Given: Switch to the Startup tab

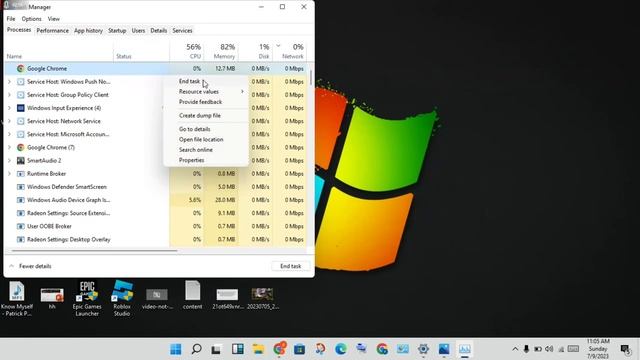Looking at the screenshot, I should click(x=117, y=31).
